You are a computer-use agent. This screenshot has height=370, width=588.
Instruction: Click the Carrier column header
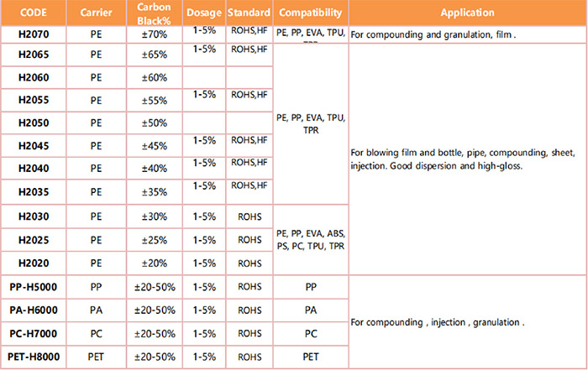click(x=96, y=13)
